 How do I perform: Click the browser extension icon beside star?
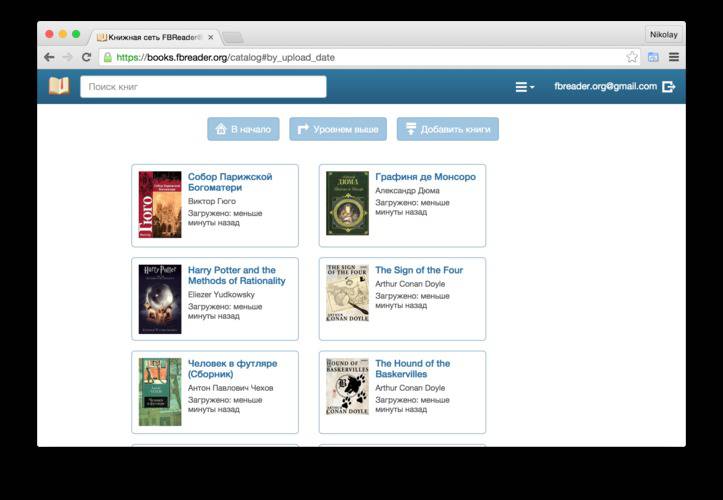click(x=653, y=58)
